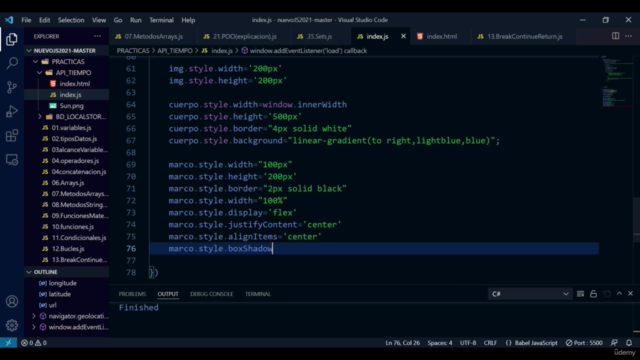
Task: Open the View menu
Action: [x=99, y=20]
